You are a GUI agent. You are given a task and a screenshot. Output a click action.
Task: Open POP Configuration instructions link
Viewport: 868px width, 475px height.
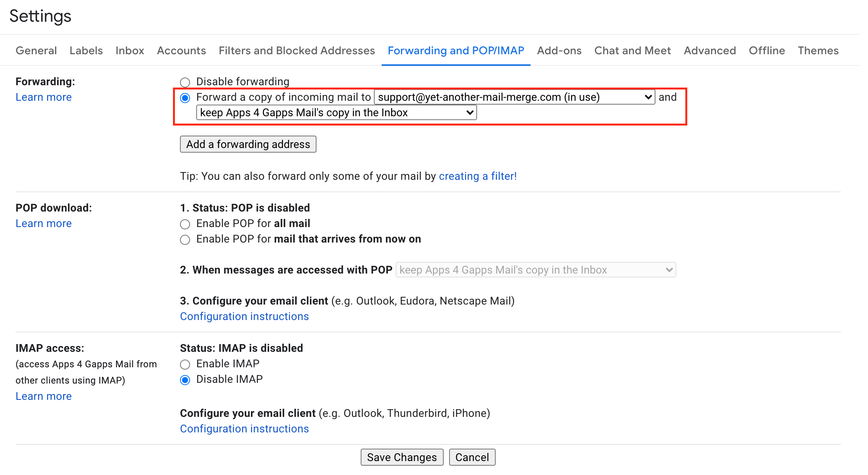(244, 317)
